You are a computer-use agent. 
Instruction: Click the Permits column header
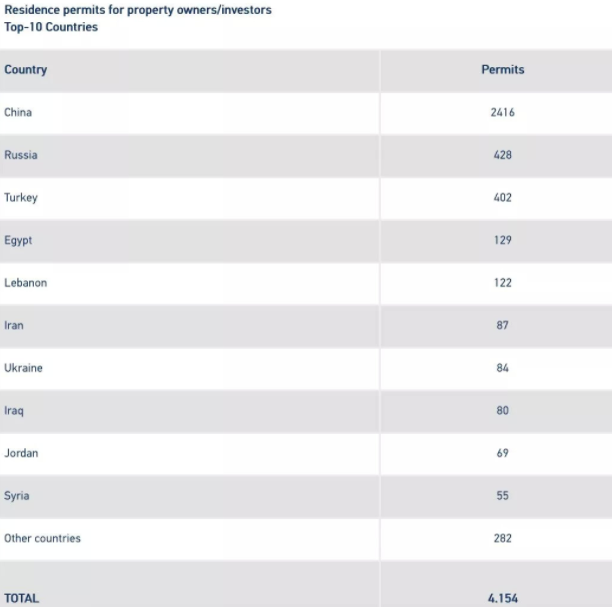pyautogui.click(x=503, y=69)
